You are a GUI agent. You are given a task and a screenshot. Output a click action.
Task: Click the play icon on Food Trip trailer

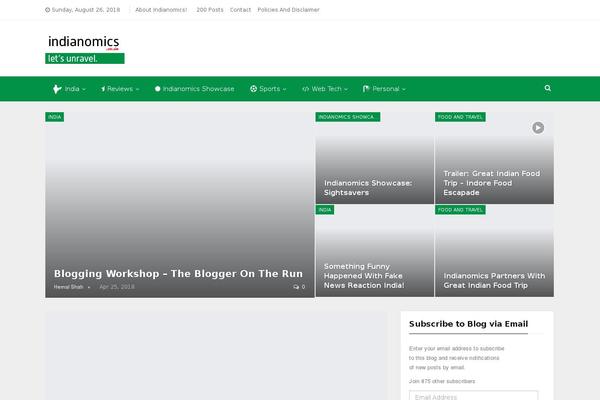538,127
